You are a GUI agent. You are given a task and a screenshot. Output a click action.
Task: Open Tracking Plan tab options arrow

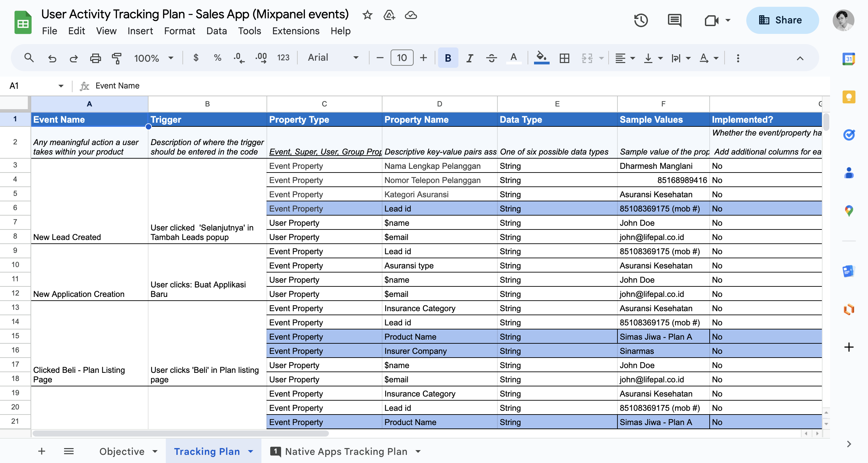251,451
